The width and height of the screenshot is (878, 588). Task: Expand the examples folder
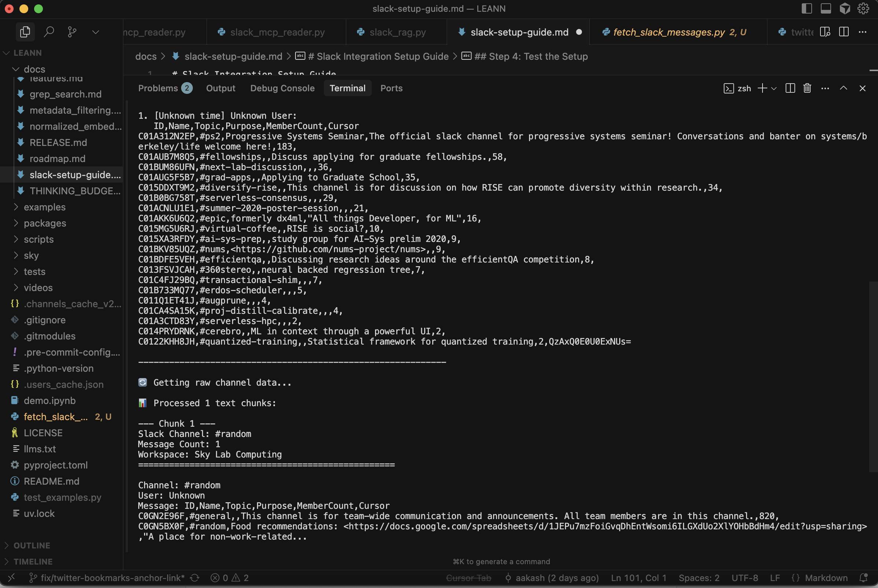click(44, 207)
